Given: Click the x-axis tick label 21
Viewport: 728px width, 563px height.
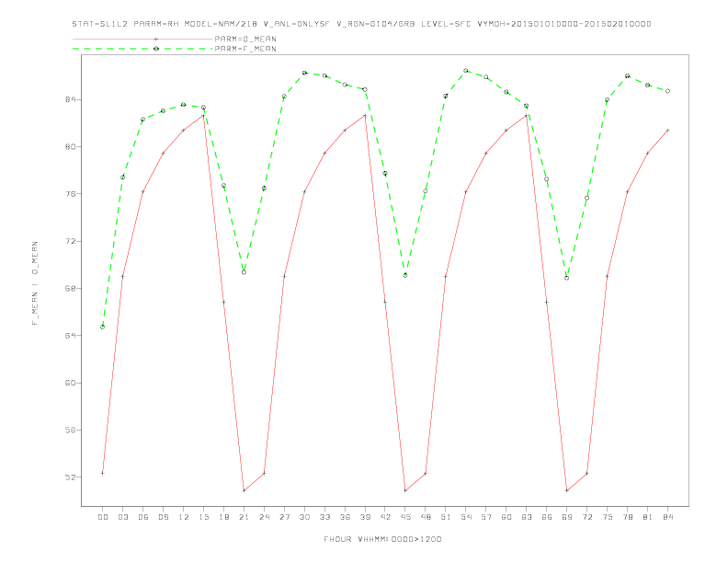Looking at the screenshot, I should click(244, 517).
